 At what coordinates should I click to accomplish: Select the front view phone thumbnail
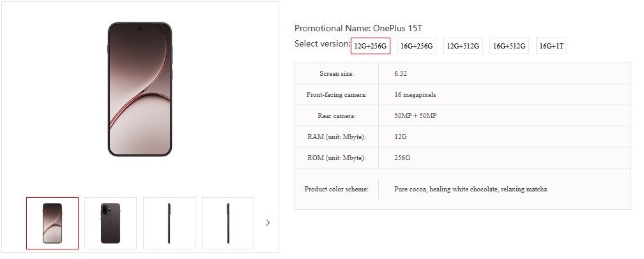(52, 223)
